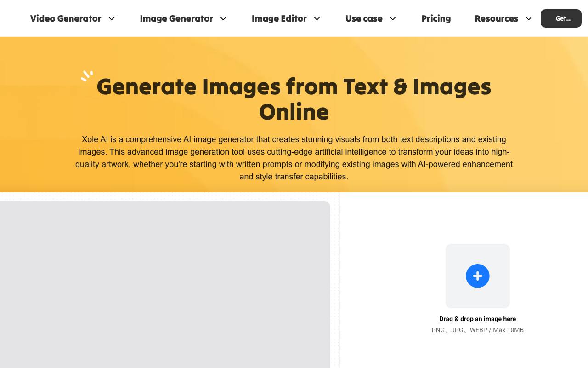Click the Drag & drop an image here text
The width and height of the screenshot is (588, 368).
[478, 319]
